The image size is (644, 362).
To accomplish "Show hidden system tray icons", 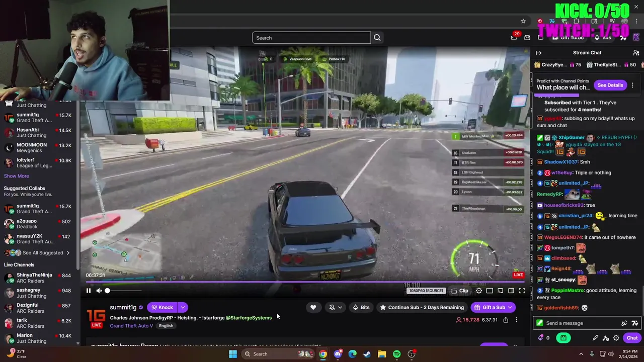I will click(581, 354).
